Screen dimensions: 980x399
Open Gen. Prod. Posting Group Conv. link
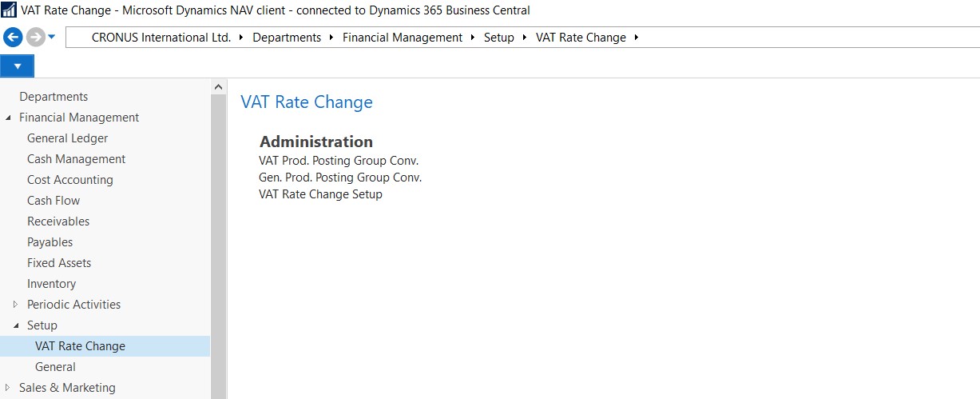coord(340,178)
